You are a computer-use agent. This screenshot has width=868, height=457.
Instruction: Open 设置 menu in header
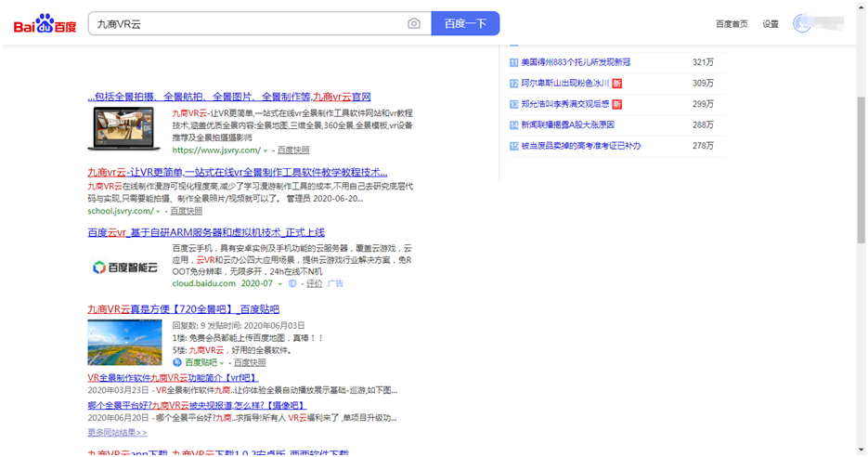tap(770, 24)
